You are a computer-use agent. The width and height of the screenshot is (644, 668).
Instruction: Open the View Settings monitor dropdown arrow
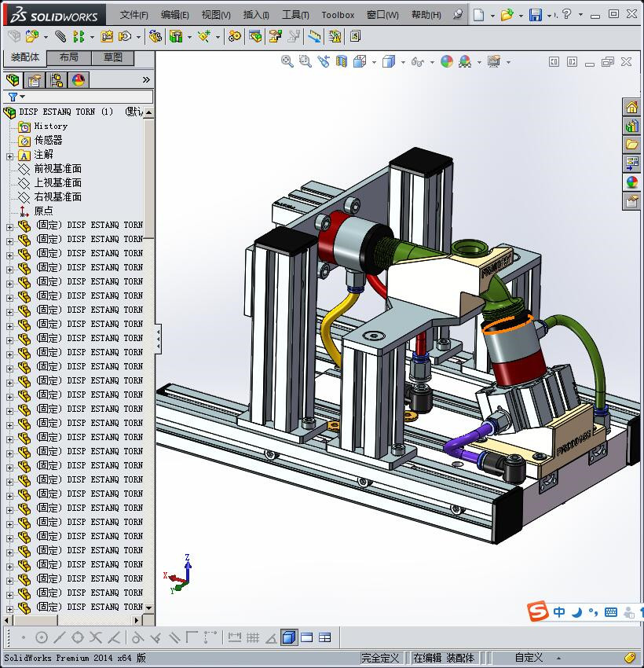click(509, 63)
